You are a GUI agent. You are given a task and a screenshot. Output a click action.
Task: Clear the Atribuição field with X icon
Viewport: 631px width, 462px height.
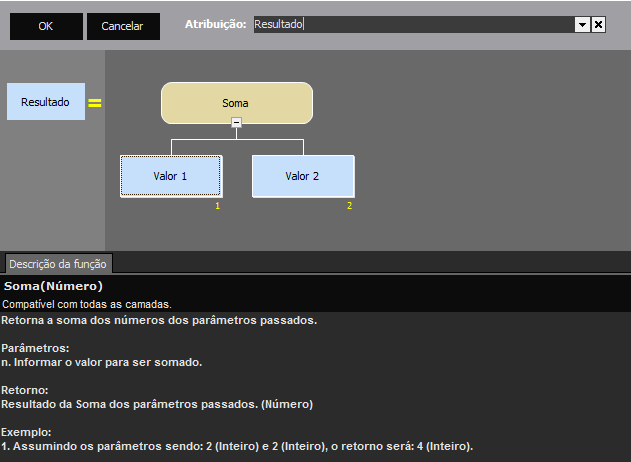tap(598, 24)
